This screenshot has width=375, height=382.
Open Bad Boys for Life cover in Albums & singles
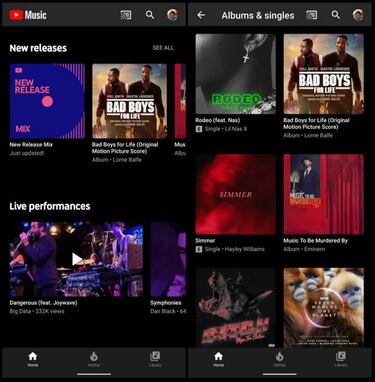[324, 74]
